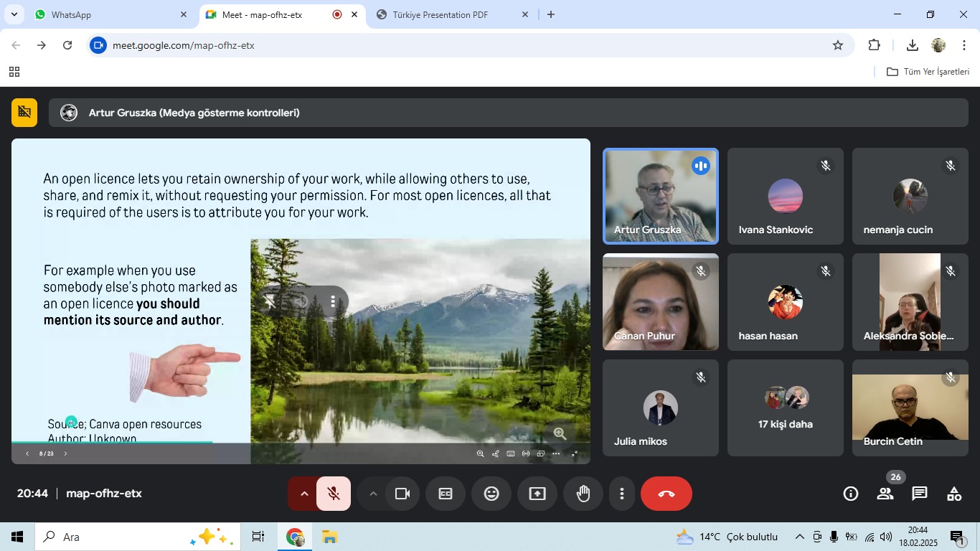The width and height of the screenshot is (980, 551).
Task: Leave the call with red hangup button
Action: click(x=666, y=494)
